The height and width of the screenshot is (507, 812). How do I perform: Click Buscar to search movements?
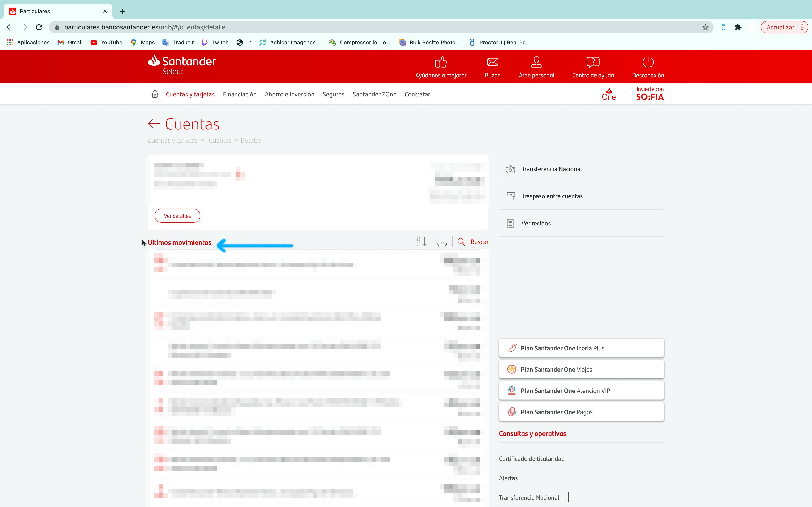click(479, 242)
